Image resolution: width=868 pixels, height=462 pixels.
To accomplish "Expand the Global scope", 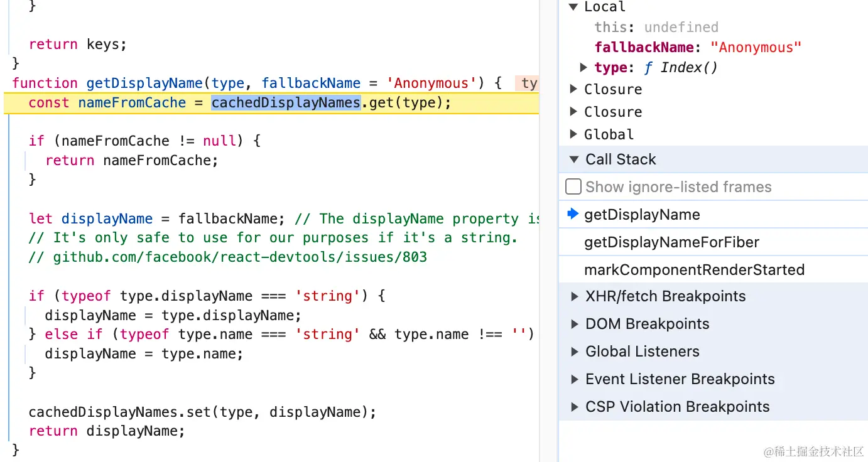I will coord(573,134).
